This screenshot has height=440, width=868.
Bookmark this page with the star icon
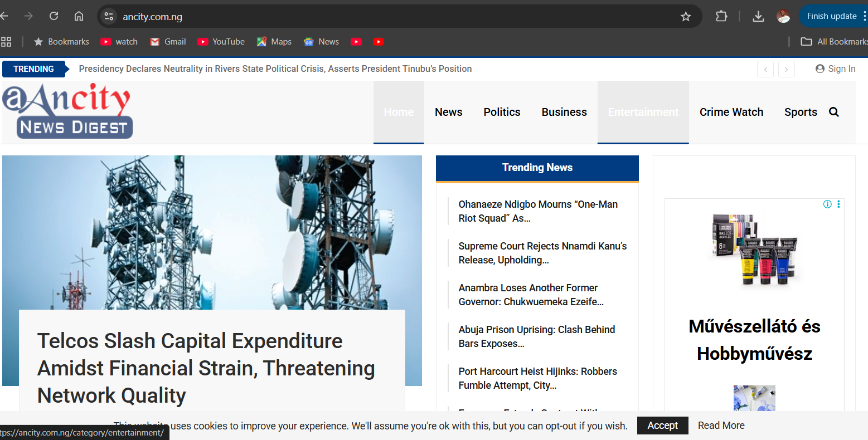[x=686, y=16]
